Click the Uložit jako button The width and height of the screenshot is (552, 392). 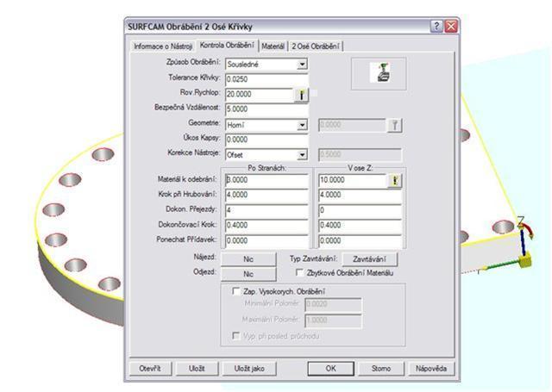point(249,369)
